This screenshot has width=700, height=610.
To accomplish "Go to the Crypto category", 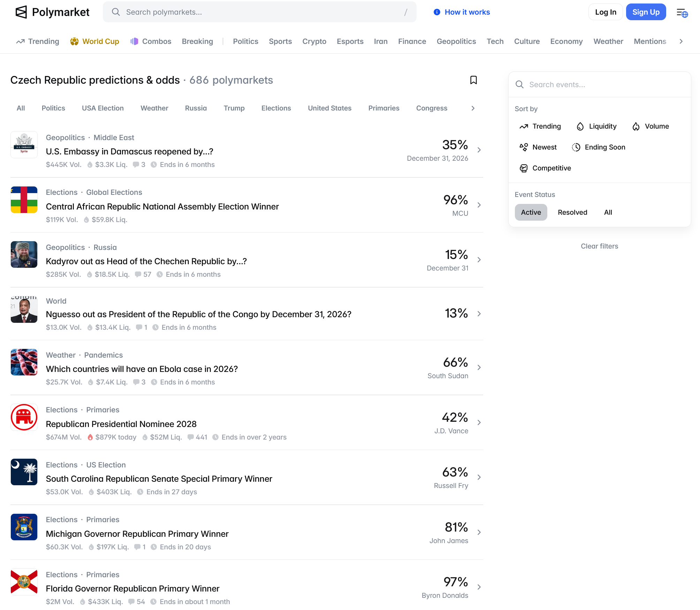I will tap(314, 41).
